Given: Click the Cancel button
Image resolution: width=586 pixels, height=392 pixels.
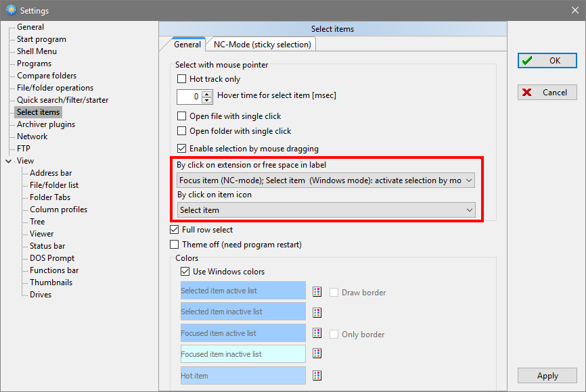Looking at the screenshot, I should tap(547, 93).
